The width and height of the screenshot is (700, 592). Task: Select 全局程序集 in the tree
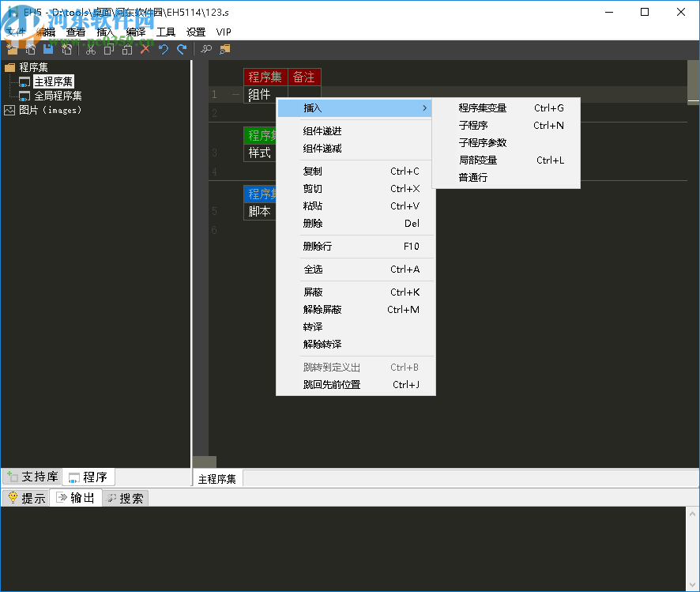[58, 96]
